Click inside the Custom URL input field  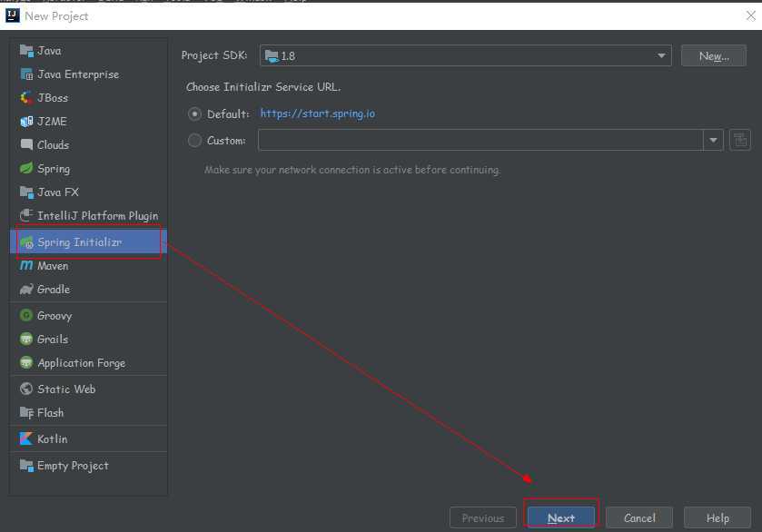coord(480,140)
